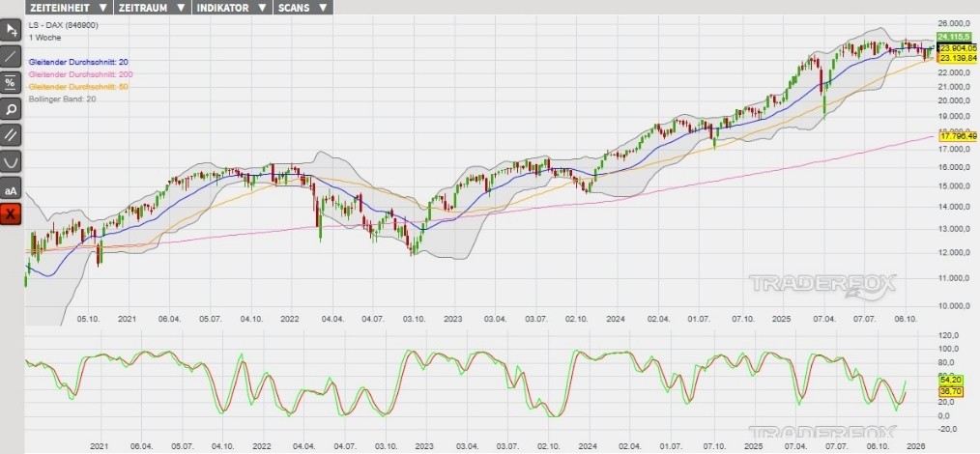This screenshot has width=980, height=454.
Task: Choose the parallel channel lines tool
Action: [x=11, y=134]
